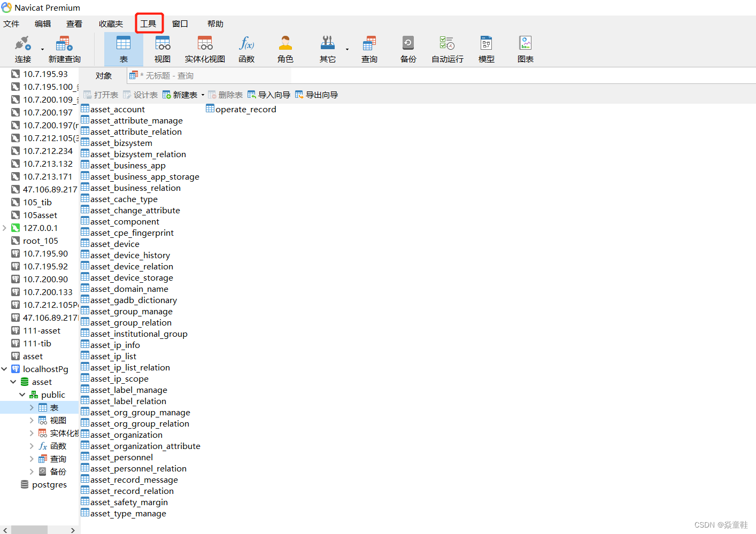The height and width of the screenshot is (534, 756).
Task: Select the root_105 connection
Action: pyautogui.click(x=41, y=241)
